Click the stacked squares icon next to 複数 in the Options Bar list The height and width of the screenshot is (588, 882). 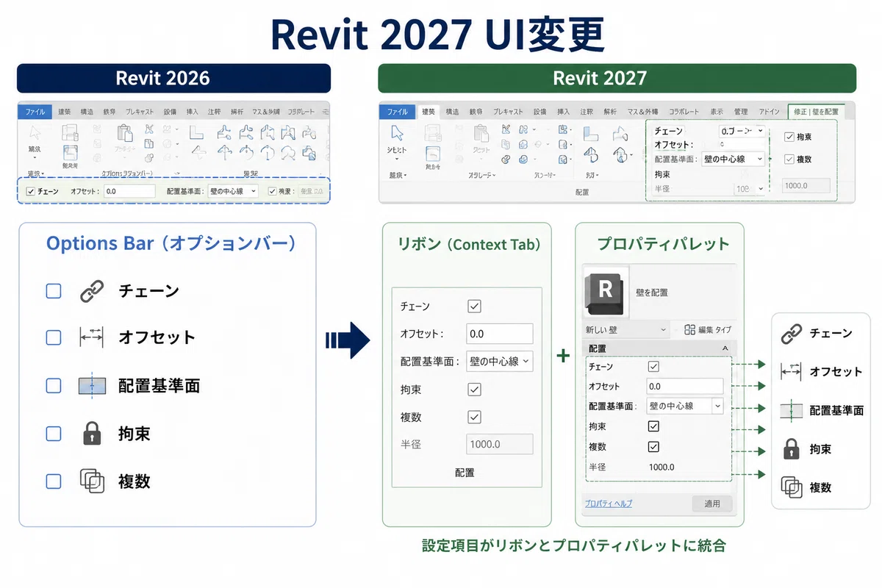(93, 481)
